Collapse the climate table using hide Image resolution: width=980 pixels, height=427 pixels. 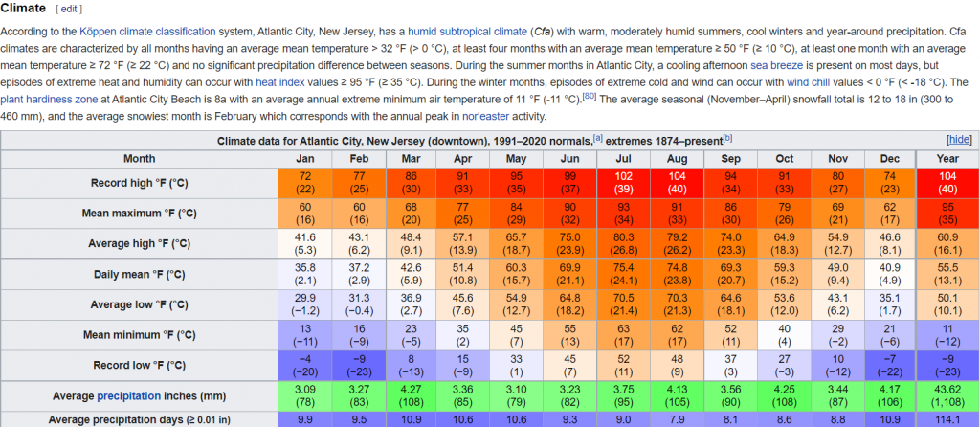[x=960, y=140]
